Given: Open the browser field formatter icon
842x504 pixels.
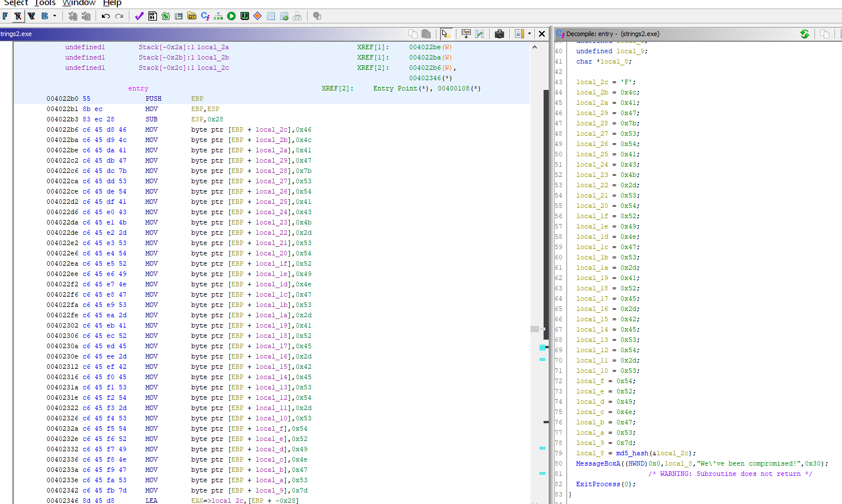Looking at the screenshot, I should coord(466,34).
